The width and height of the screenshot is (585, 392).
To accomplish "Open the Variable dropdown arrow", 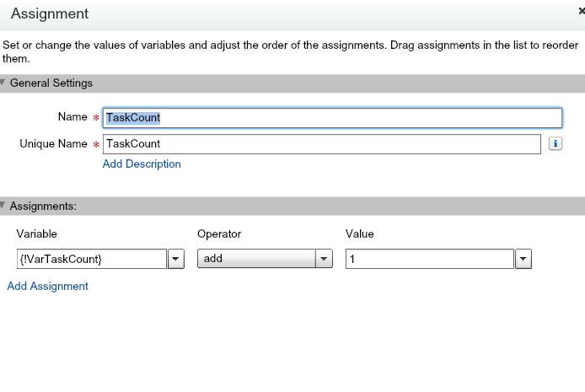I will tap(176, 260).
